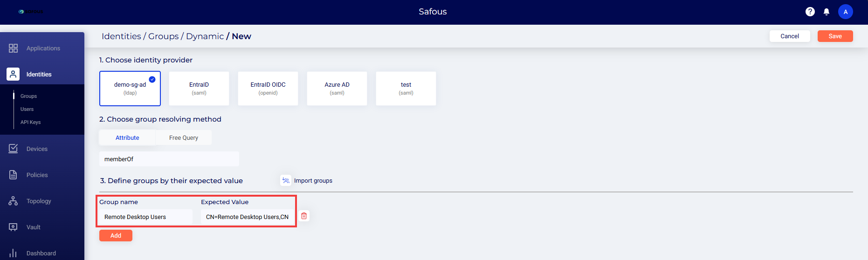Open Policies section in sidebar

pyautogui.click(x=37, y=175)
